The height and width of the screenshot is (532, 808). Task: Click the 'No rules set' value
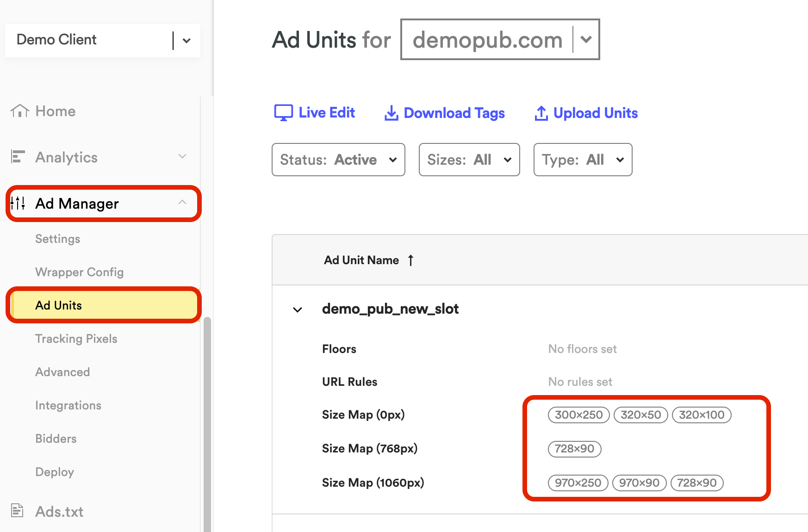pyautogui.click(x=580, y=382)
